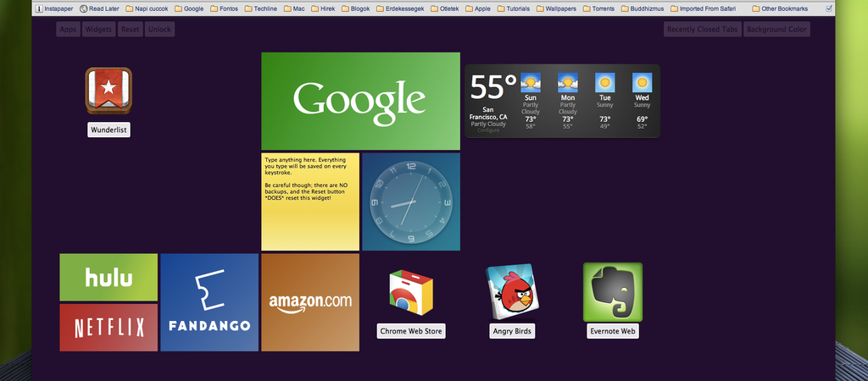
Task: Open the Netflix tile
Action: pos(108,328)
